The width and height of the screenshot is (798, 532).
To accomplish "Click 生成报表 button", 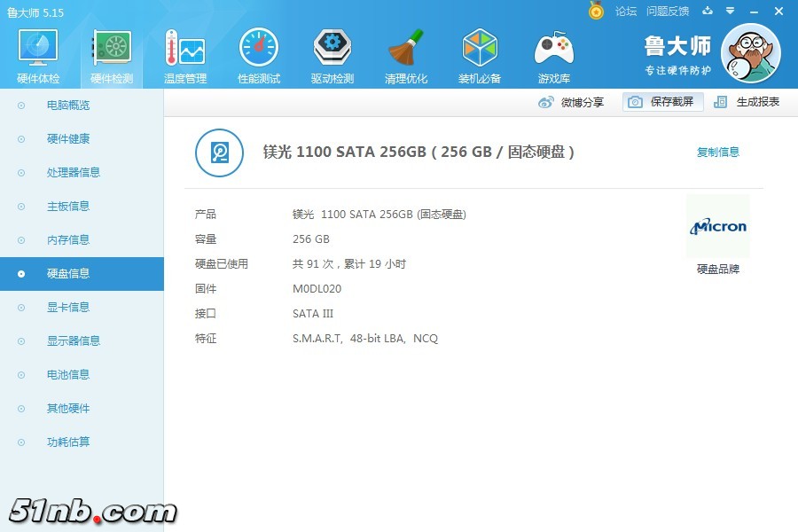I will 747,102.
